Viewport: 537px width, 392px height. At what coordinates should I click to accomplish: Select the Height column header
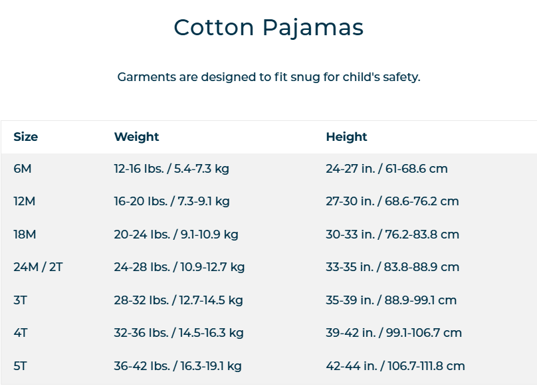(x=346, y=137)
